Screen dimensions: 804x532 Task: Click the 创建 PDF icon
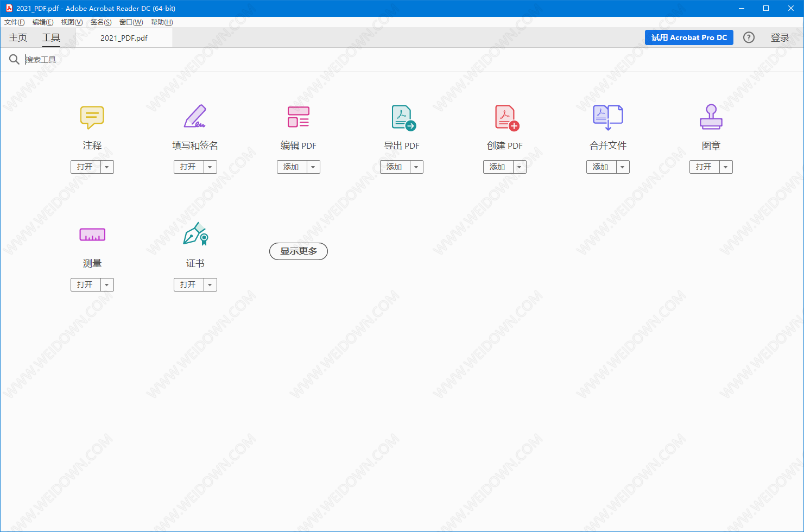[507, 118]
